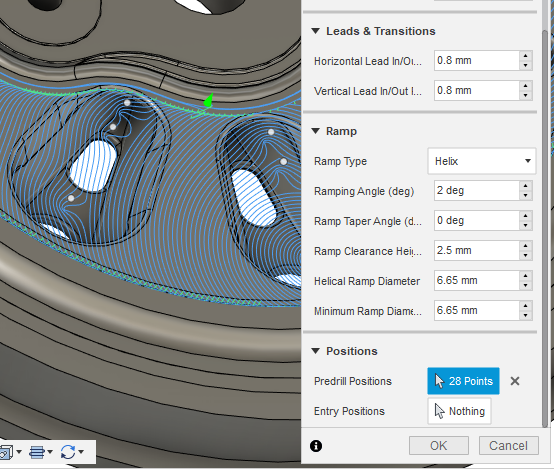Click the Ramping Angle (deg) label
The width and height of the screenshot is (554, 469).
click(x=364, y=191)
